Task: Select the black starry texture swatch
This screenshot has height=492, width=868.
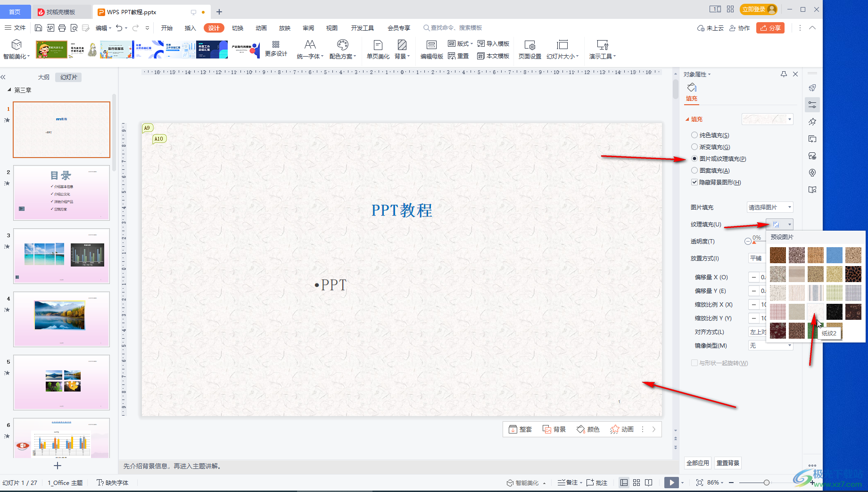Action: 835,312
